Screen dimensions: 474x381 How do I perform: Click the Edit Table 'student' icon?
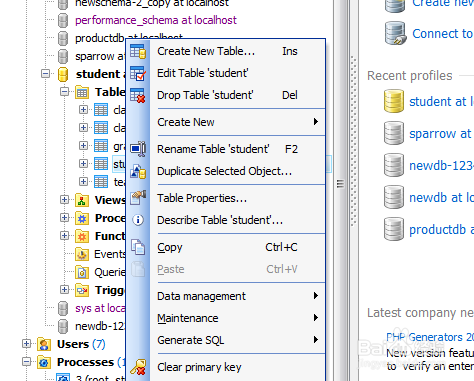coord(138,73)
